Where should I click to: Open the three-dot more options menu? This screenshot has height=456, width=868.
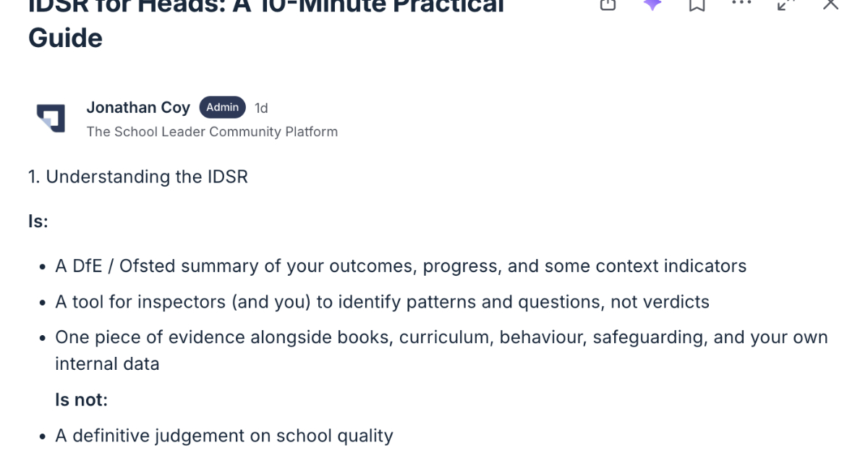[x=741, y=4]
